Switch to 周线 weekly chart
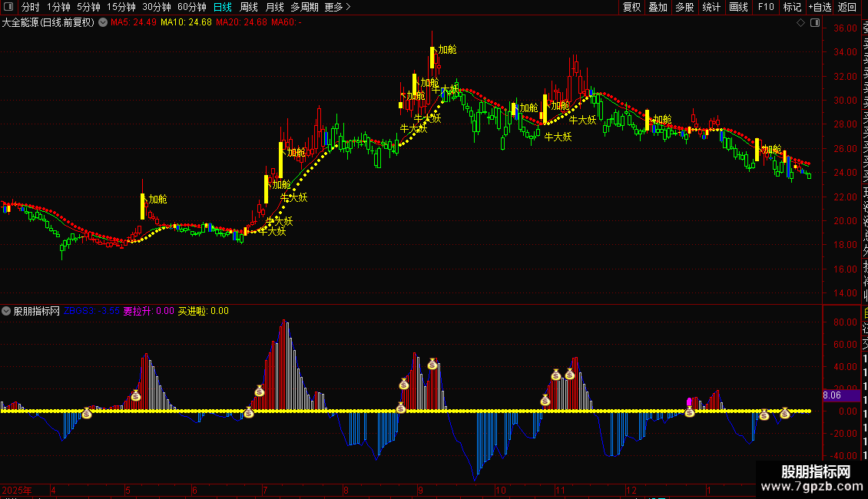This screenshot has height=499, width=868. pyautogui.click(x=249, y=7)
